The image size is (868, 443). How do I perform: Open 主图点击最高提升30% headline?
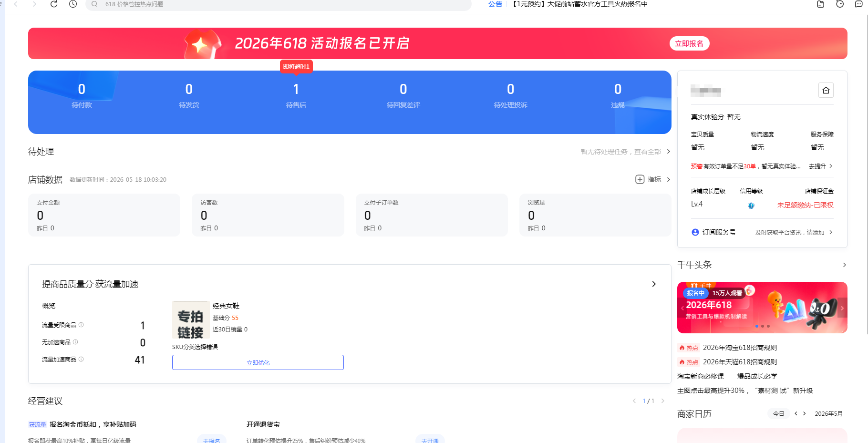pos(745,391)
